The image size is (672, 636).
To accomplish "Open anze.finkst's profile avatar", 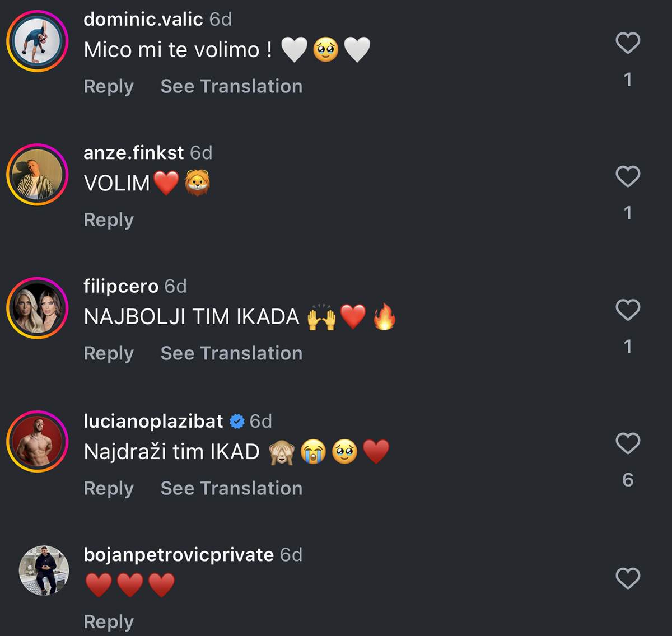I will click(38, 175).
